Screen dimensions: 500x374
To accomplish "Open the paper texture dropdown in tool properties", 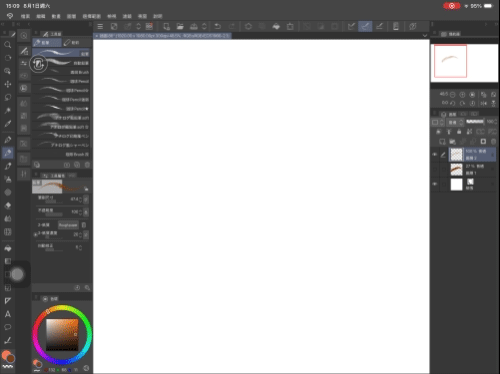I will pyautogui.click(x=68, y=225).
